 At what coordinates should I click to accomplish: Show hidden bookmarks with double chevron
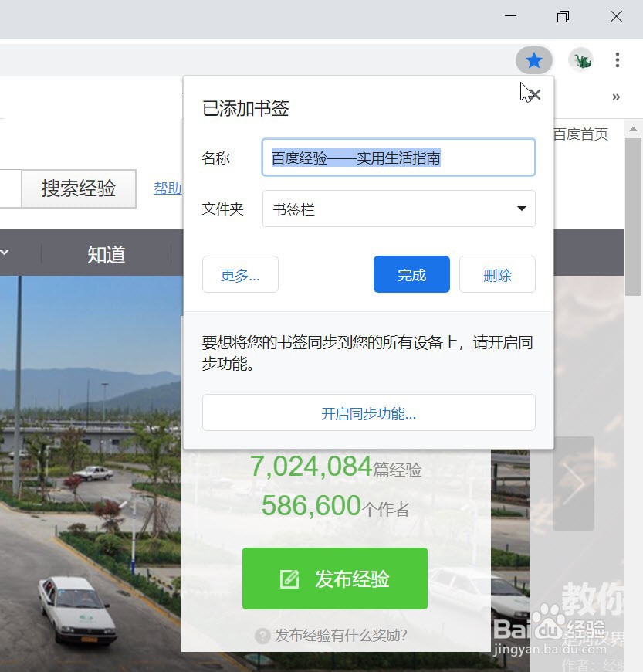pos(616,97)
